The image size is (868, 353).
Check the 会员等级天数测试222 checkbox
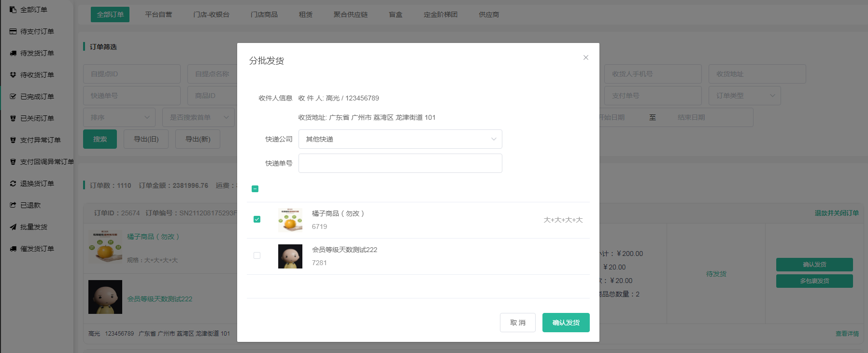[257, 255]
